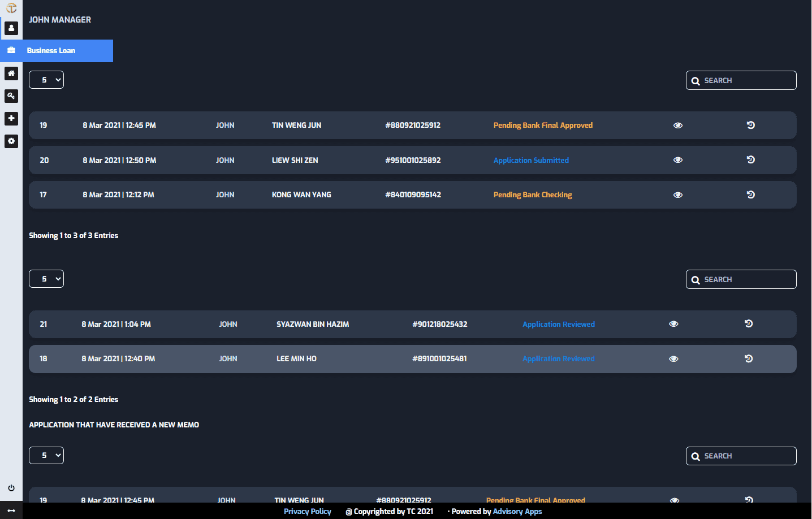Screen dimensions: 812x519
Task: Open settings via the gear icon
Action: tap(11, 141)
